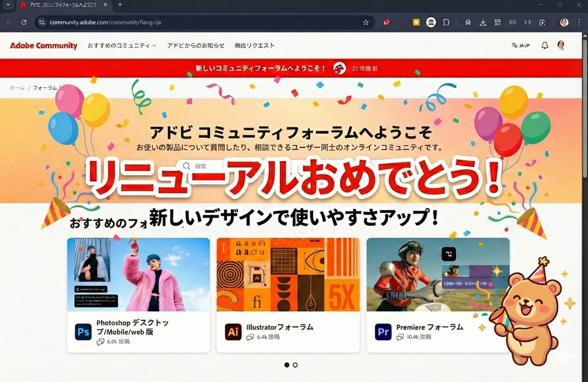Click the link chain toolbar icon
This screenshot has height=382, width=588.
513,22
